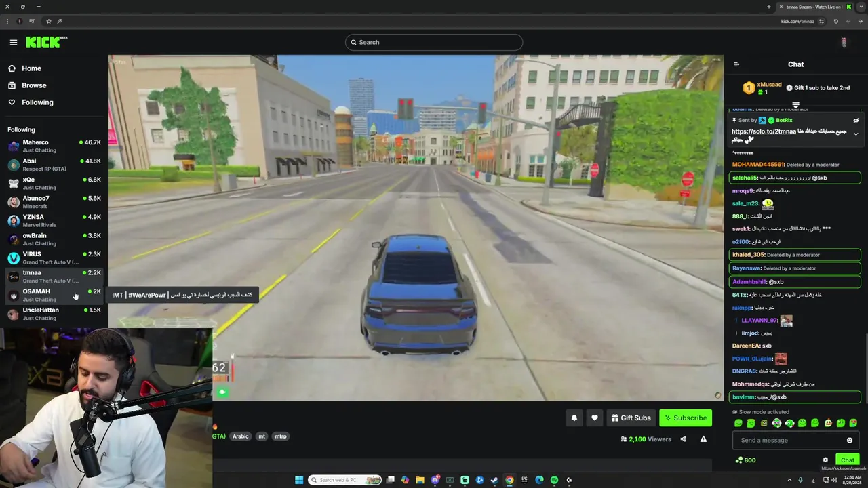The image size is (868, 488).
Task: Click the first green quick emote
Action: point(738,423)
